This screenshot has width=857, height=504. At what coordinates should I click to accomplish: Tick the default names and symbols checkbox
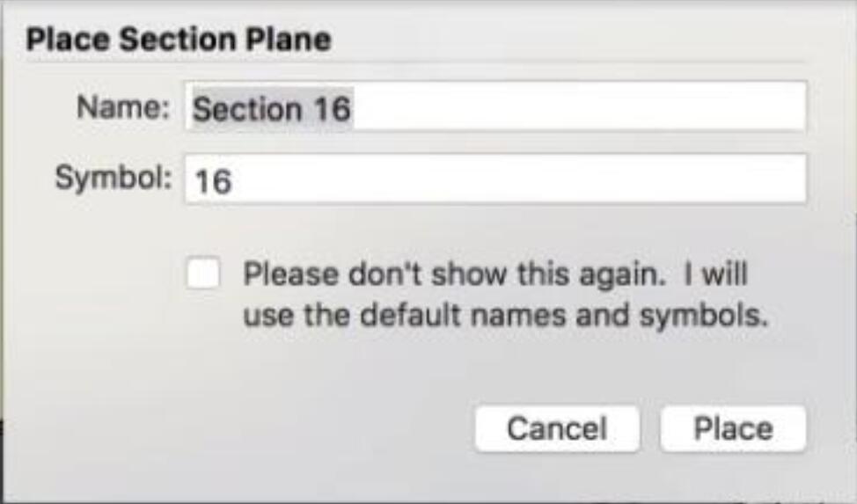(203, 272)
